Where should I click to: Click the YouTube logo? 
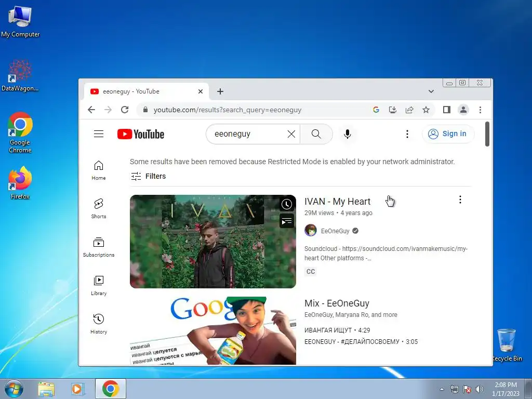(x=141, y=134)
